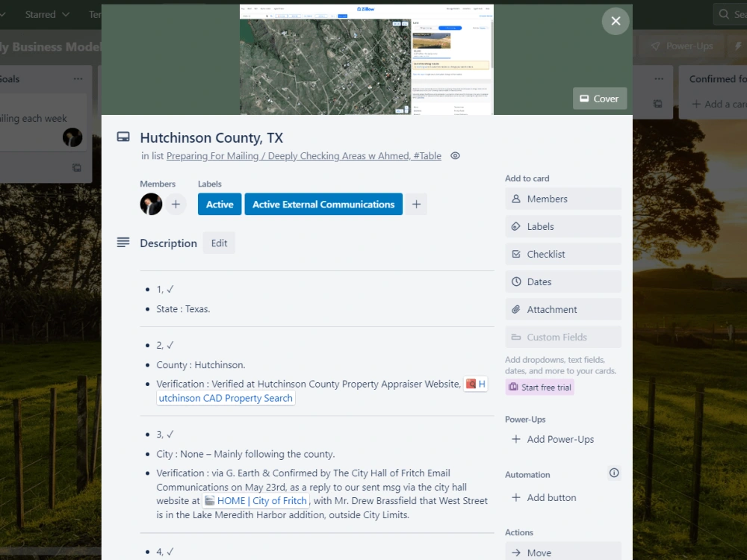747x560 pixels.
Task: Open the Cover options button
Action: [599, 99]
